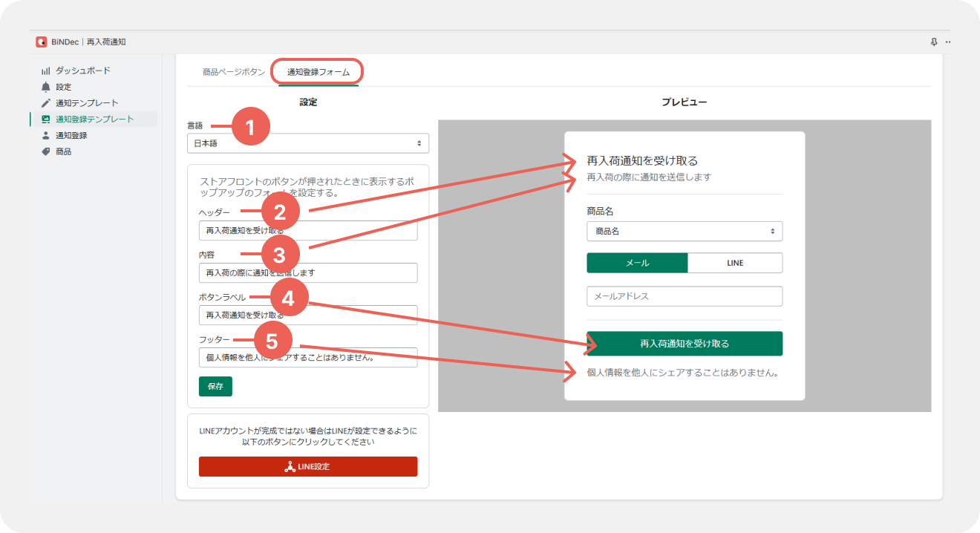Click the ダッシュボード bar chart icon
The height and width of the screenshot is (533, 980).
click(45, 71)
